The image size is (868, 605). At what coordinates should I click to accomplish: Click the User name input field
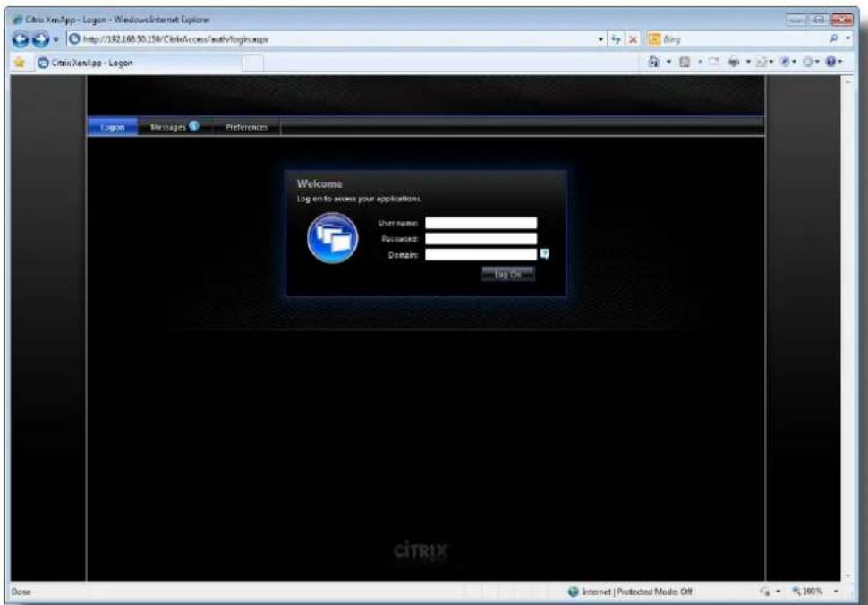(x=481, y=223)
